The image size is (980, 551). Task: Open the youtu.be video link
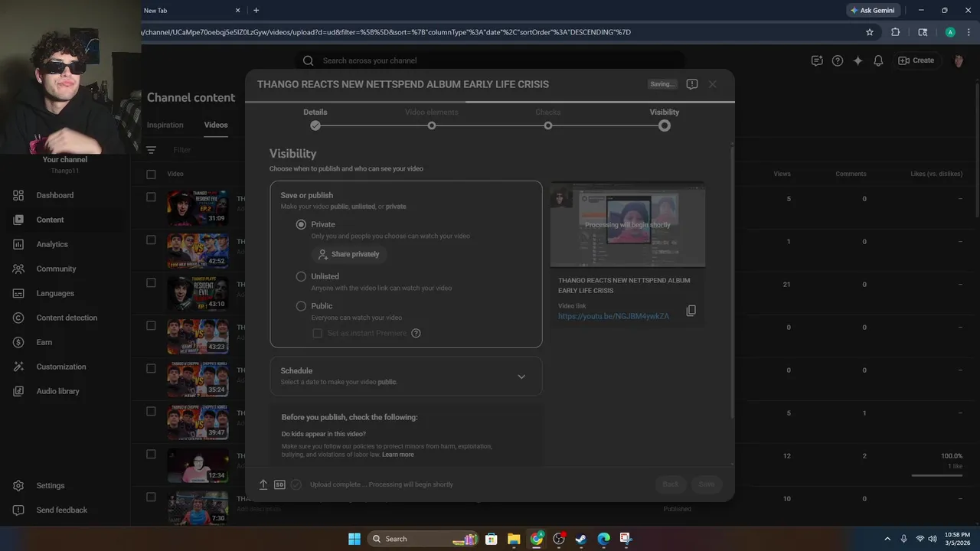pos(613,316)
